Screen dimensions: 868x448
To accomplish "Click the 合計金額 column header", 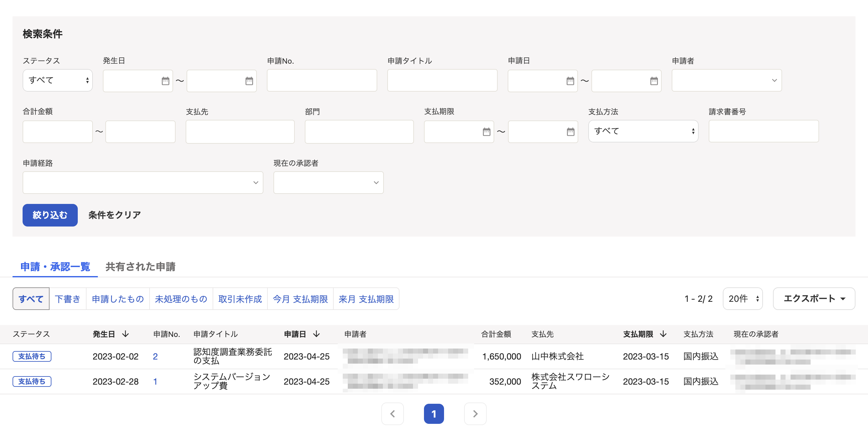I will 496,334.
